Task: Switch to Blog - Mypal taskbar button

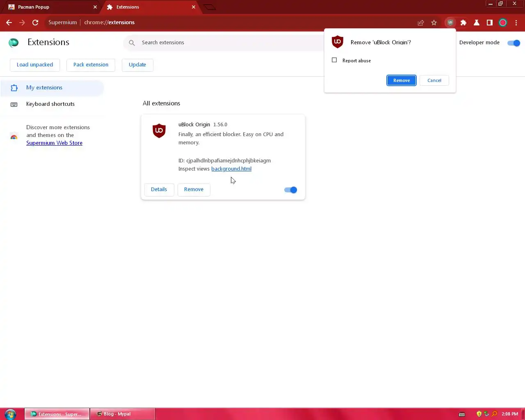Action: 122,414
